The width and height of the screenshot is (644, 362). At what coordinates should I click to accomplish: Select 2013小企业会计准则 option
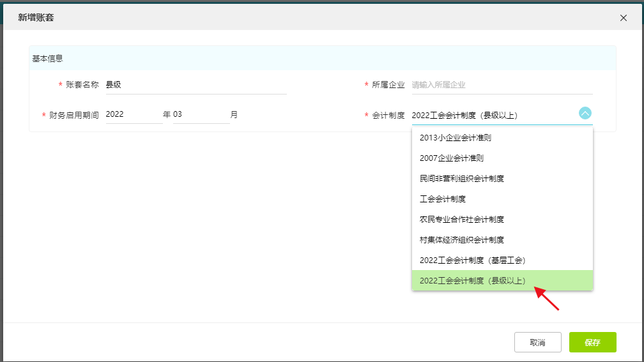pos(502,137)
